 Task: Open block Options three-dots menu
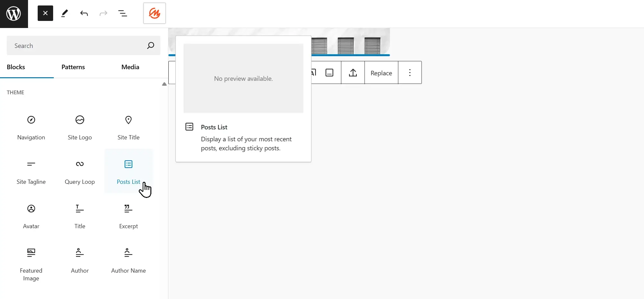coord(410,73)
